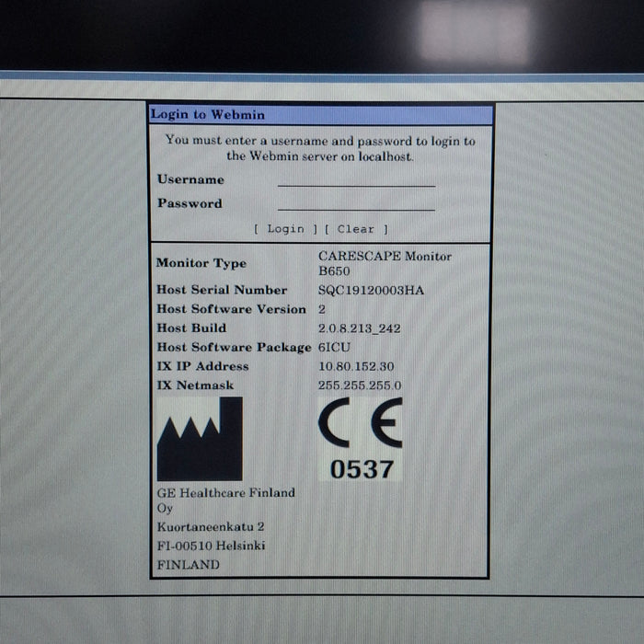Image resolution: width=644 pixels, height=644 pixels.
Task: Click the 'Host Build' label
Action: pyautogui.click(x=191, y=328)
